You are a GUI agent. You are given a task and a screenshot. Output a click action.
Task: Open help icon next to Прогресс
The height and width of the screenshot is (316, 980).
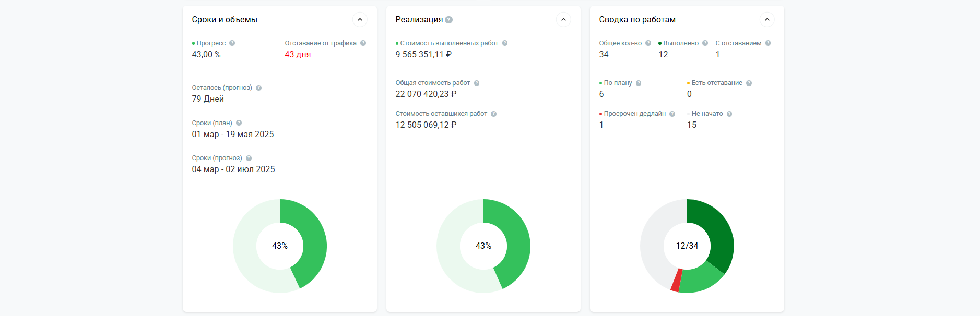coord(232,43)
